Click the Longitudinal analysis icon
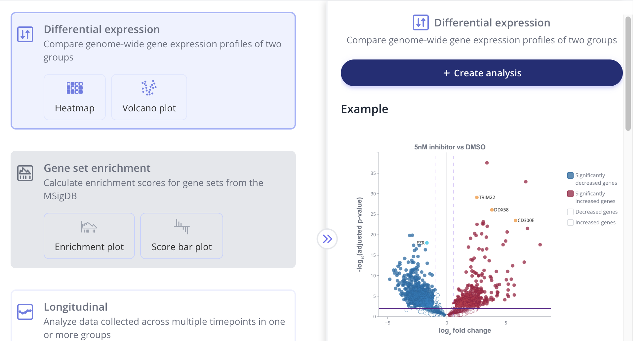The height and width of the screenshot is (341, 644). (25, 312)
